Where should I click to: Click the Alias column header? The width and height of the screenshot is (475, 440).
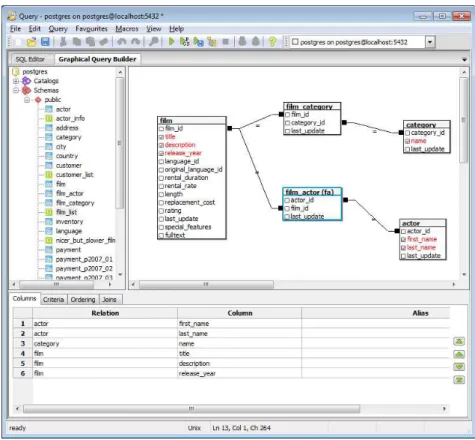(420, 313)
